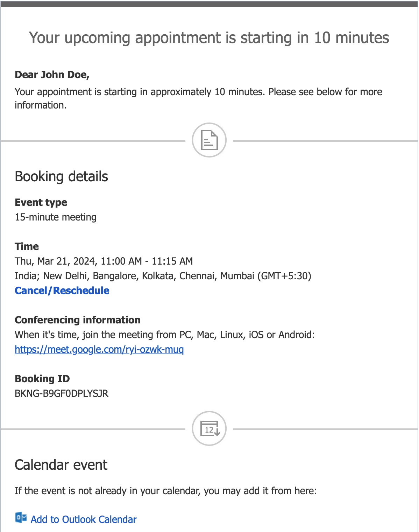Click the India GMT+5:30 timezone line
419x532 pixels.
click(x=163, y=276)
